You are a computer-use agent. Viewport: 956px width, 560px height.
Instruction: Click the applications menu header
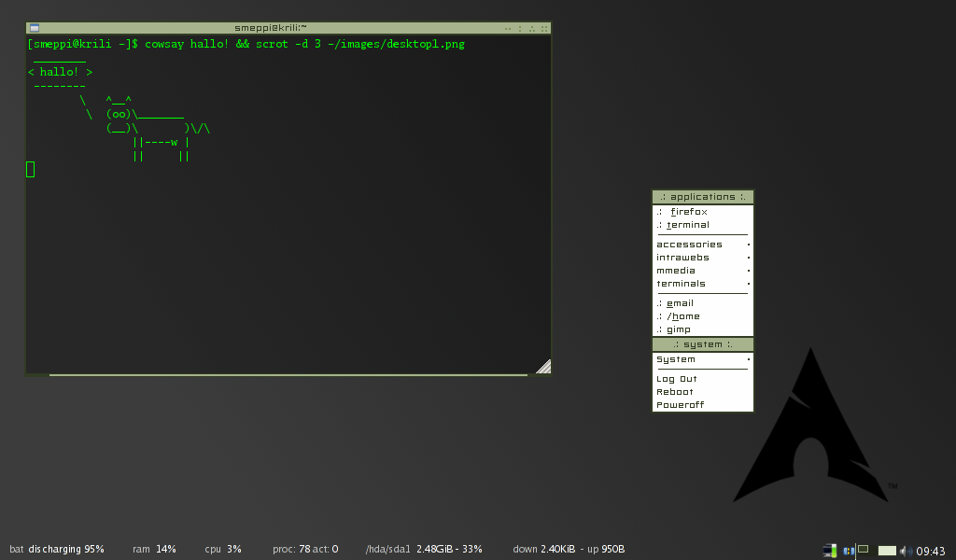coord(702,197)
